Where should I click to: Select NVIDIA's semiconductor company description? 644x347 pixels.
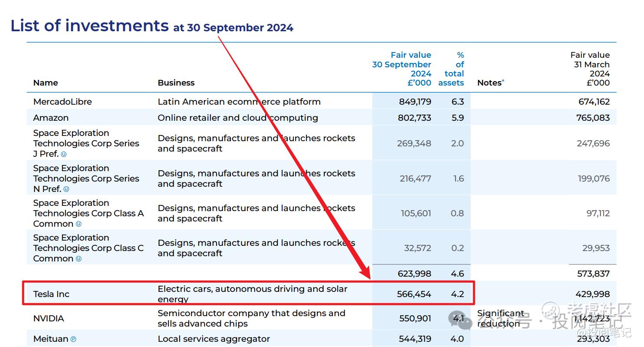pos(252,318)
